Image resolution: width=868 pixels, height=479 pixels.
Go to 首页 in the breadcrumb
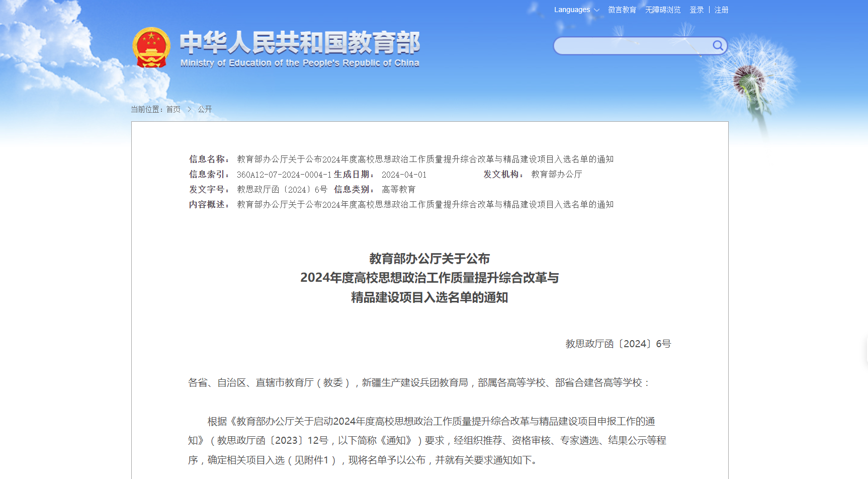pyautogui.click(x=173, y=109)
